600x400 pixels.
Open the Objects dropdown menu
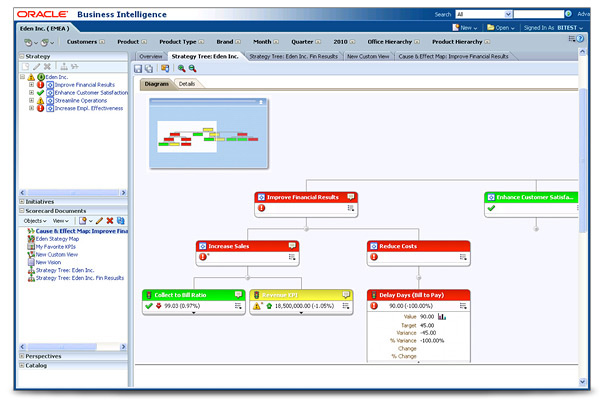point(35,221)
